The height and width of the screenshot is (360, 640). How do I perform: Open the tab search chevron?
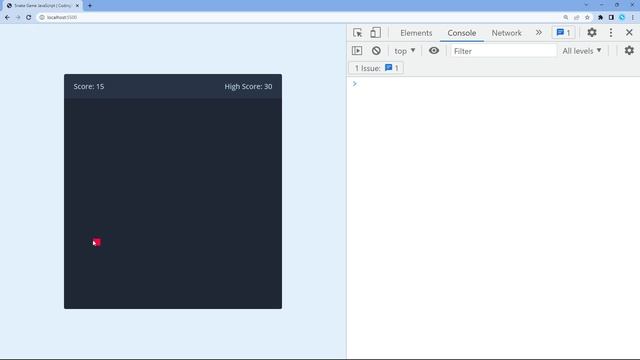pos(586,5)
